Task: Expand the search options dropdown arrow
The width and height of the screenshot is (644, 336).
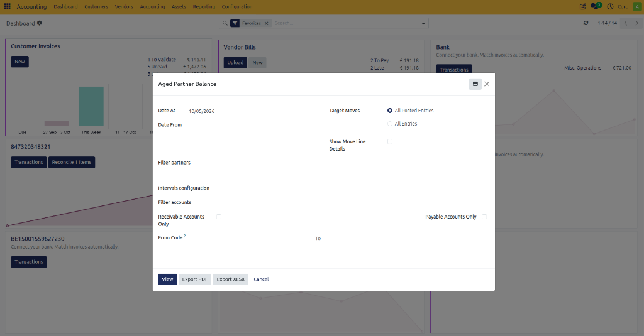Action: 423,23
